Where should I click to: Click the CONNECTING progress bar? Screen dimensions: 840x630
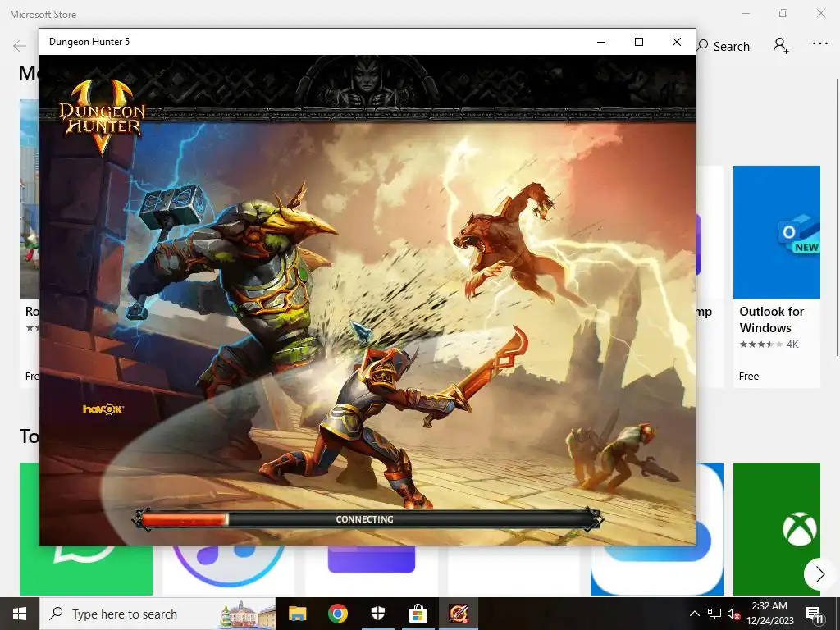pyautogui.click(x=367, y=519)
